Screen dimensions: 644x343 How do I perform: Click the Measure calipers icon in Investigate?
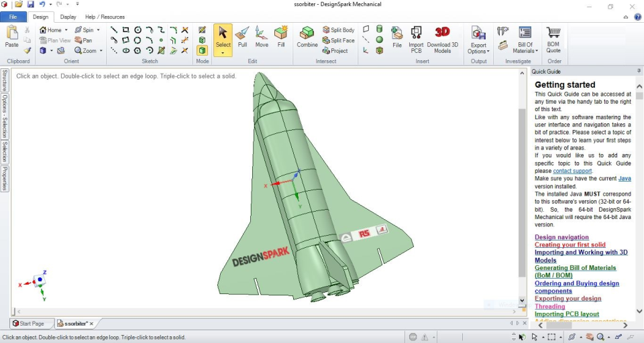pos(502,31)
